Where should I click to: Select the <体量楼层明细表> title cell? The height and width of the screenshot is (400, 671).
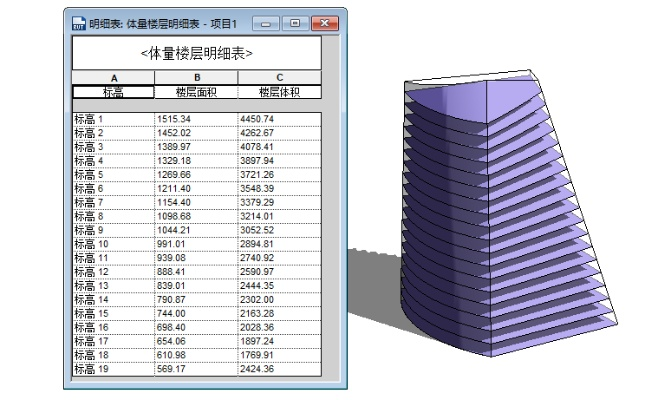pos(196,52)
